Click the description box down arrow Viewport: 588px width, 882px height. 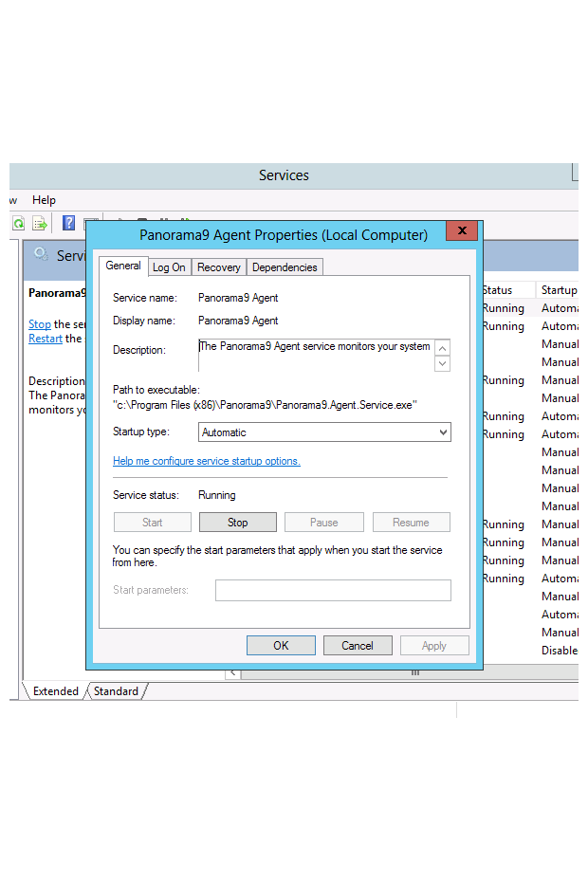(443, 363)
